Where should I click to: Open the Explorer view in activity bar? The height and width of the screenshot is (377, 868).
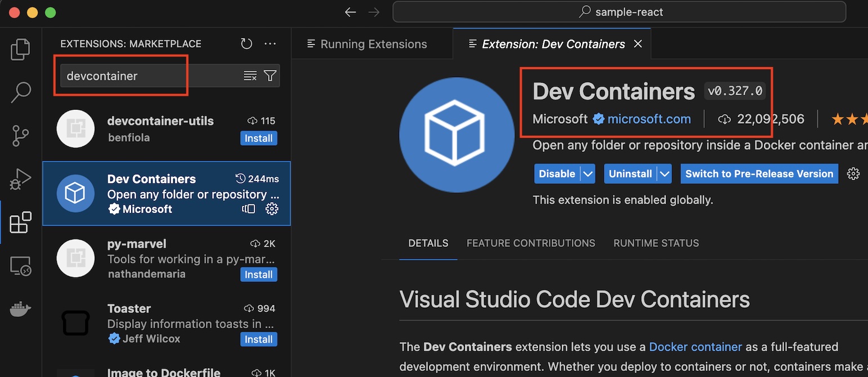(x=20, y=50)
